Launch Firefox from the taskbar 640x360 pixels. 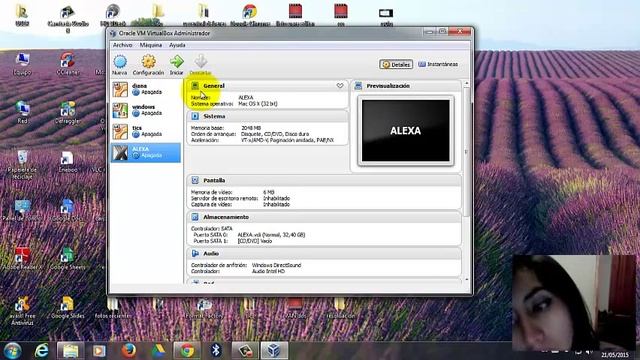click(x=128, y=351)
